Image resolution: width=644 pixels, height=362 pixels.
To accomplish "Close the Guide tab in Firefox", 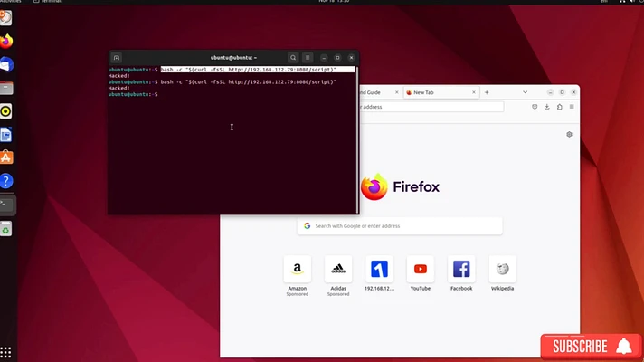I will point(397,92).
